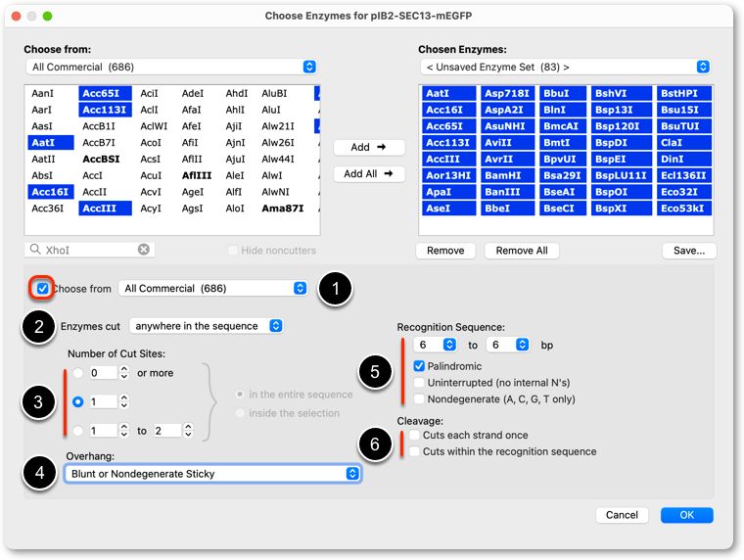744x560 pixels.
Task: Select the '0 or more' cut sites radio button
Action: tap(78, 373)
